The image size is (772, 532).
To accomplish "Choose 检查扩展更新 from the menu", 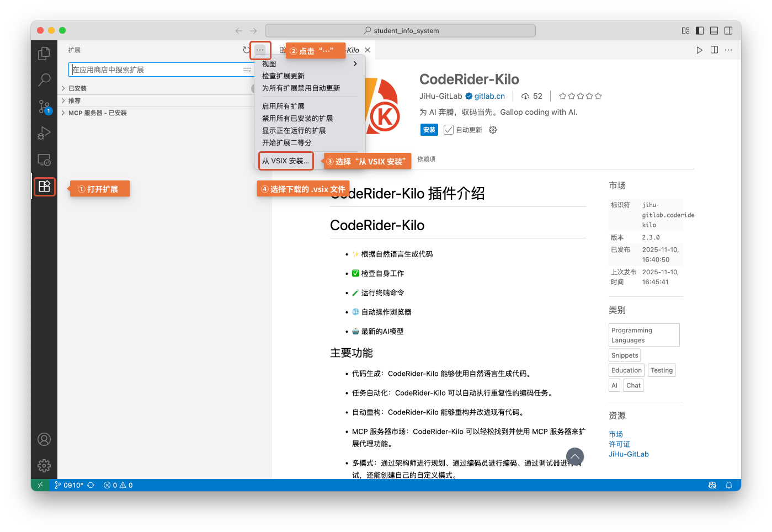I will point(283,76).
